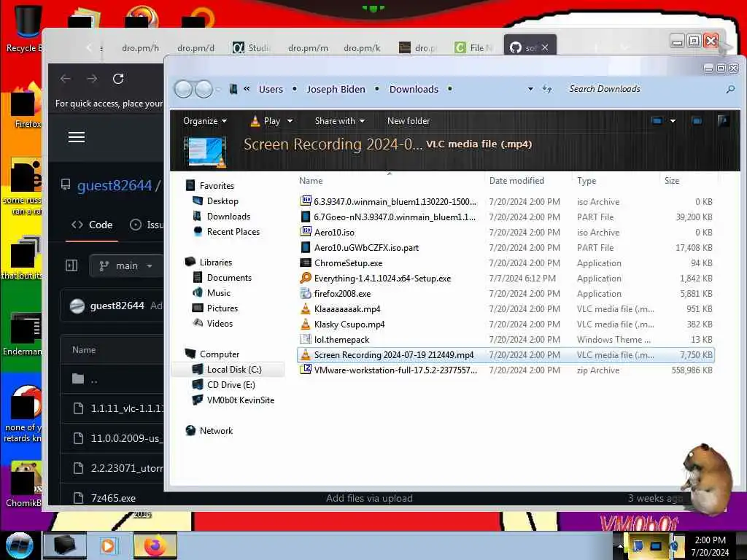This screenshot has height=560, width=747.
Task: Select Klaaaaaaaak.mp4 VLC icon
Action: [306, 308]
